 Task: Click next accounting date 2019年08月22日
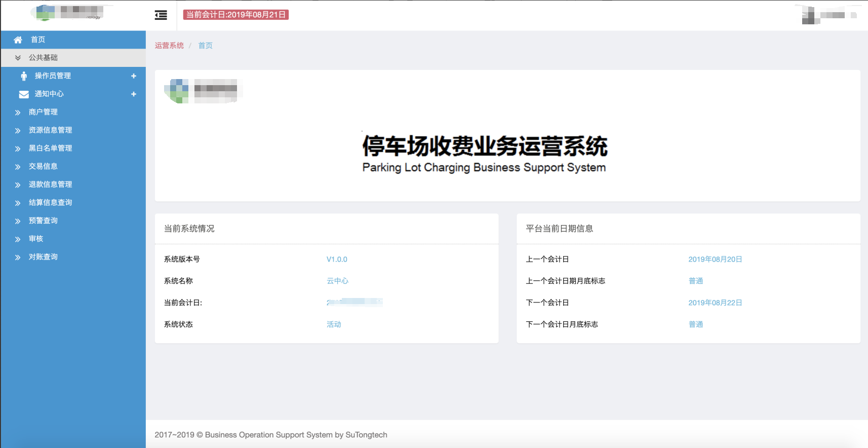715,303
